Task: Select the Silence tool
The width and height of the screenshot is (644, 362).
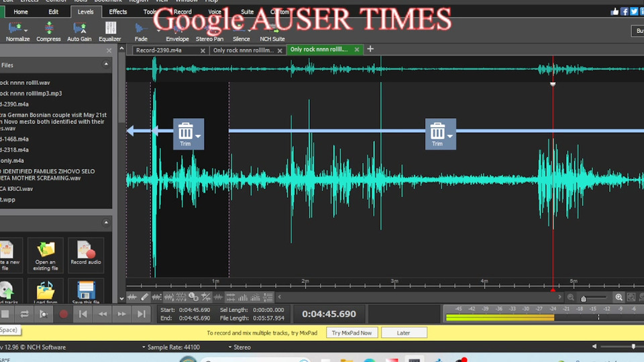Action: pyautogui.click(x=241, y=32)
